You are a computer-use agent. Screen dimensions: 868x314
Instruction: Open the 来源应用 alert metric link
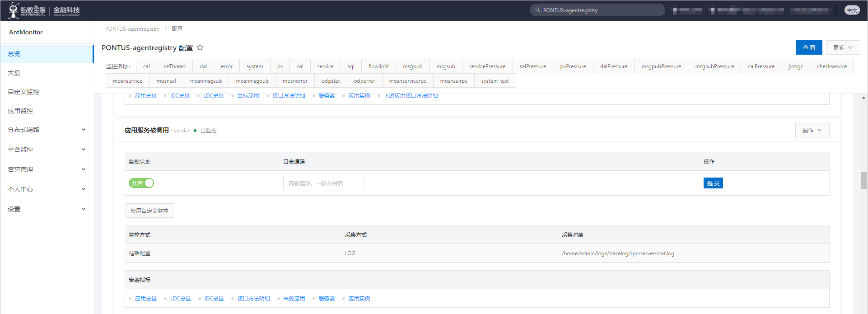pyautogui.click(x=294, y=298)
